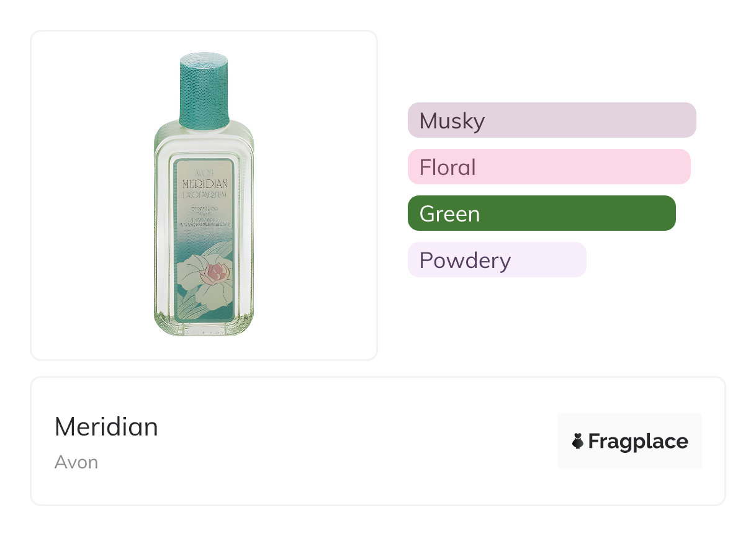Click the pink flower illustration on bottle
Screen dimensions: 756x536
click(x=215, y=274)
